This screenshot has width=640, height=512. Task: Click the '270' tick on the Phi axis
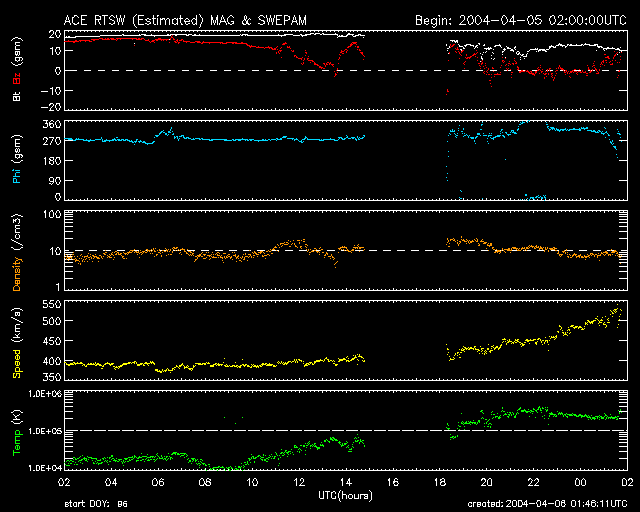(x=52, y=141)
